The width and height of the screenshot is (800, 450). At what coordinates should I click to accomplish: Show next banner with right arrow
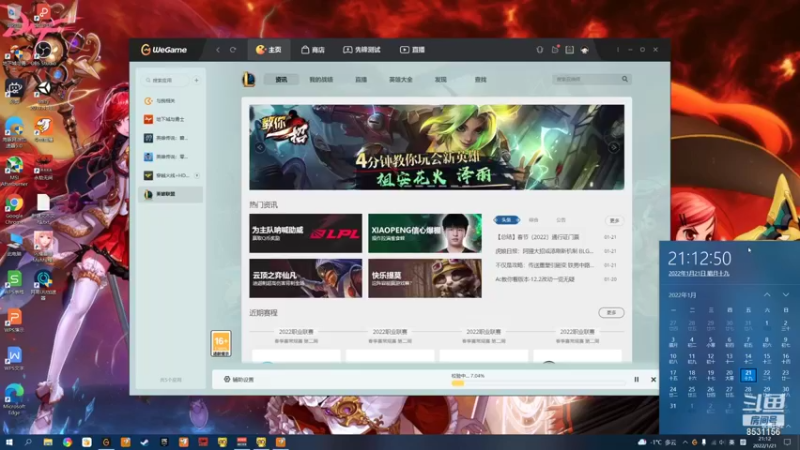[x=614, y=147]
